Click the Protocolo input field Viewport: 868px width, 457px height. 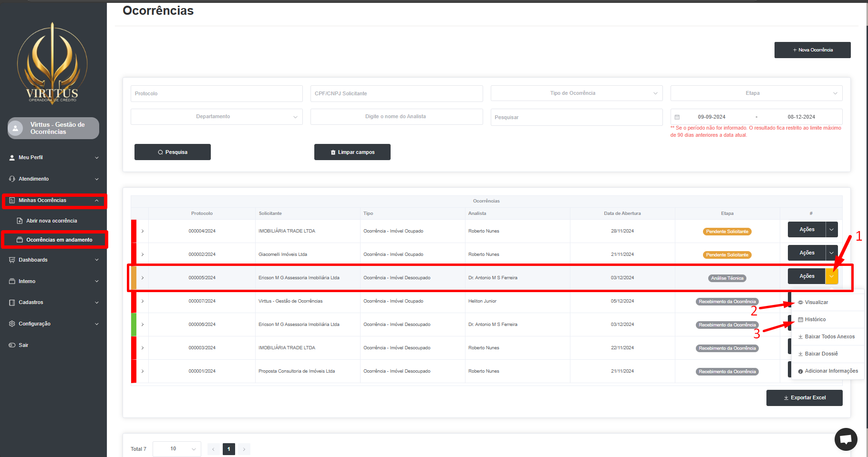pos(217,93)
